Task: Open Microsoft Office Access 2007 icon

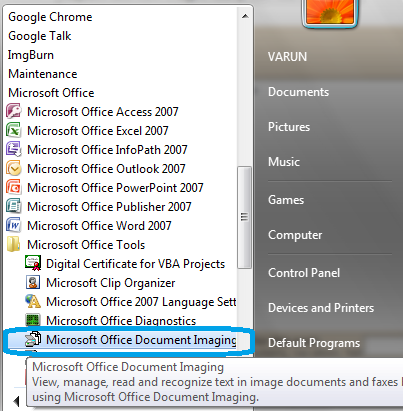Action: (13, 111)
